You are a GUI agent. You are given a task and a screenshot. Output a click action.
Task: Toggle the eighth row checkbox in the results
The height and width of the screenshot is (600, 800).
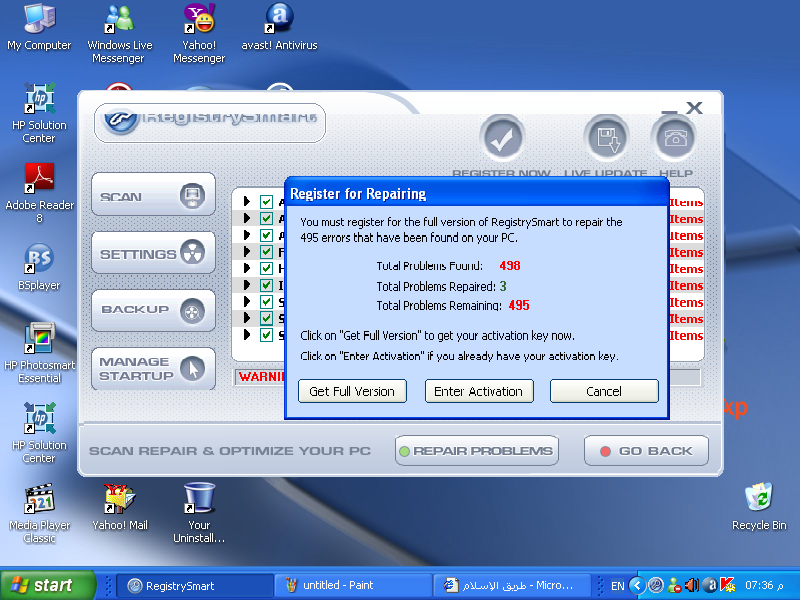[x=266, y=318]
